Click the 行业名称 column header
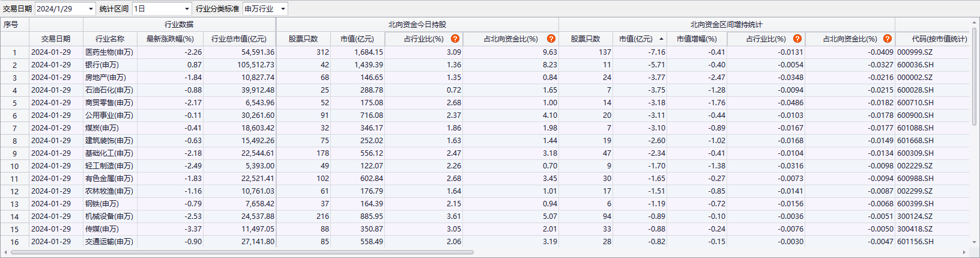Viewport: 980px width, 258px height. pos(110,39)
